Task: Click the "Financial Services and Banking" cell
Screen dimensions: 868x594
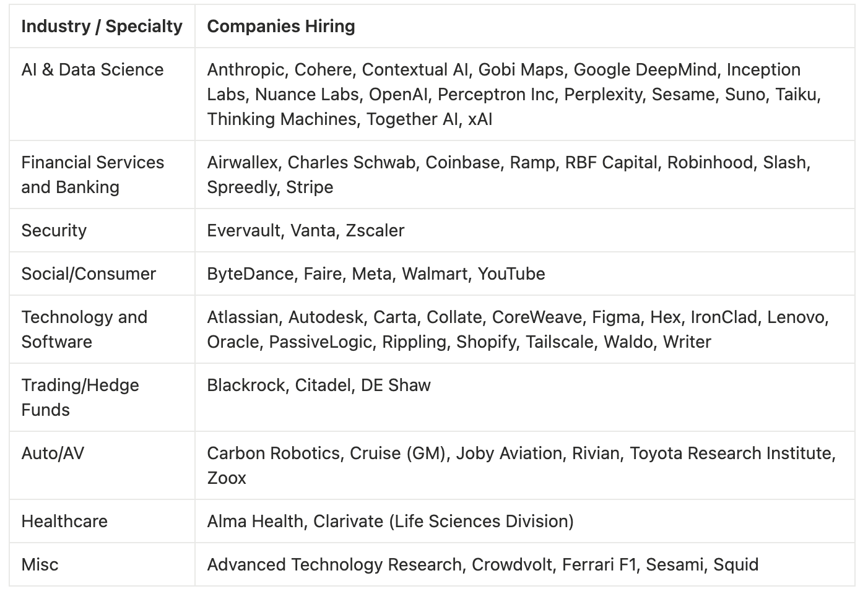Action: point(92,174)
